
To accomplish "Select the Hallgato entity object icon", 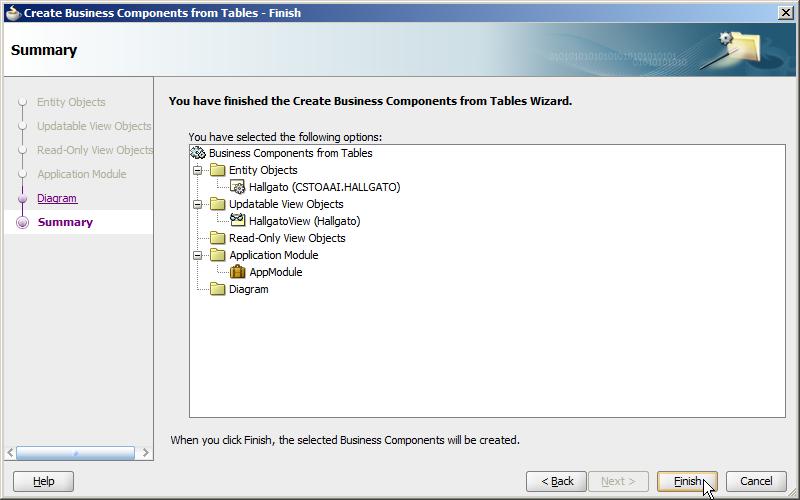I will (x=238, y=187).
